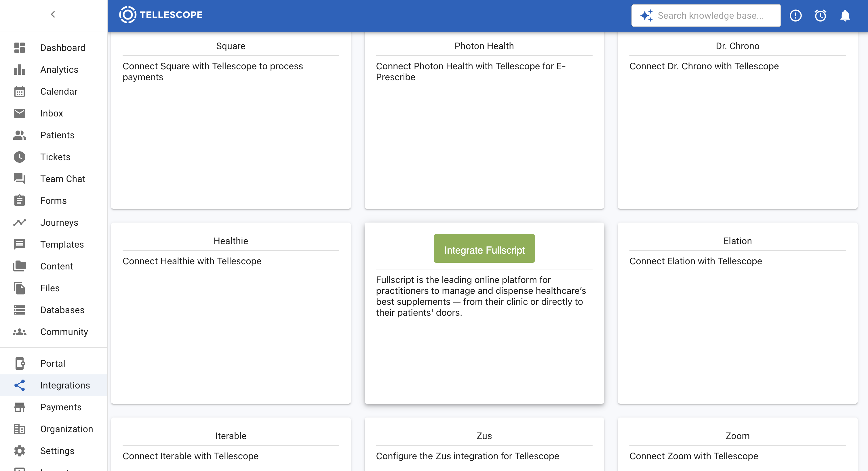Screen dimensions: 868x471
Task: Open the Files document icon
Action: point(20,288)
